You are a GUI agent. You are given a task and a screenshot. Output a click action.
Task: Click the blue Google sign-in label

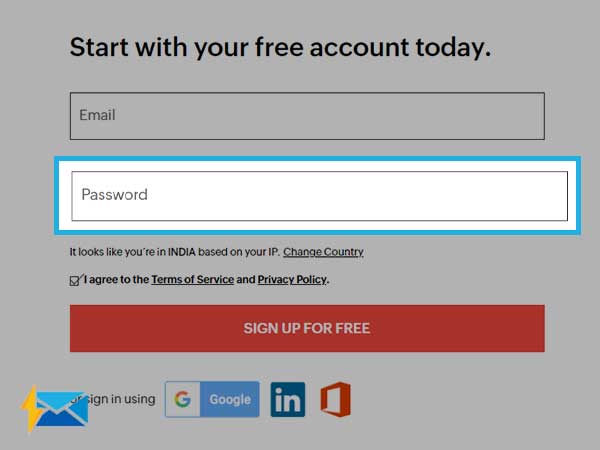pos(230,399)
